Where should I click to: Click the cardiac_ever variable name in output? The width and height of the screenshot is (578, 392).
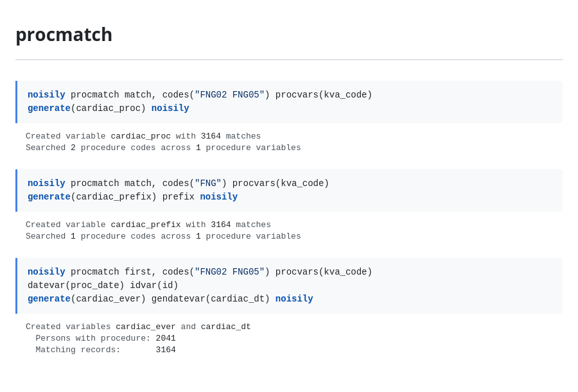pyautogui.click(x=146, y=327)
